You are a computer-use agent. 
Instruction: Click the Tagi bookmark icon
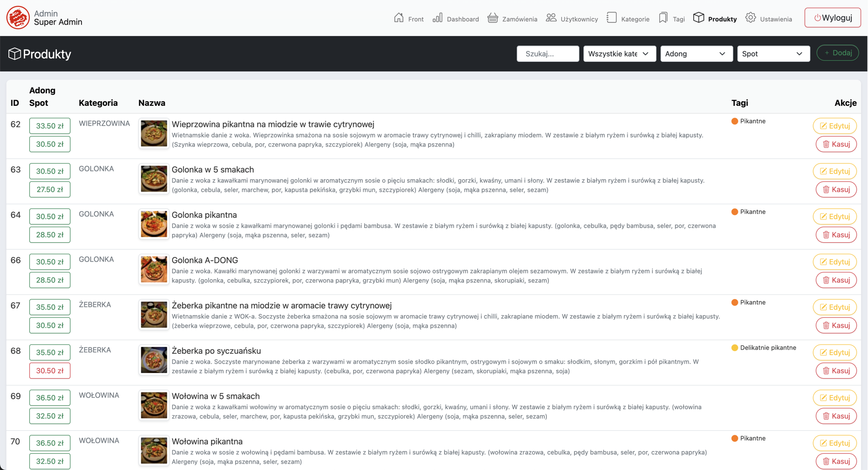tap(663, 18)
